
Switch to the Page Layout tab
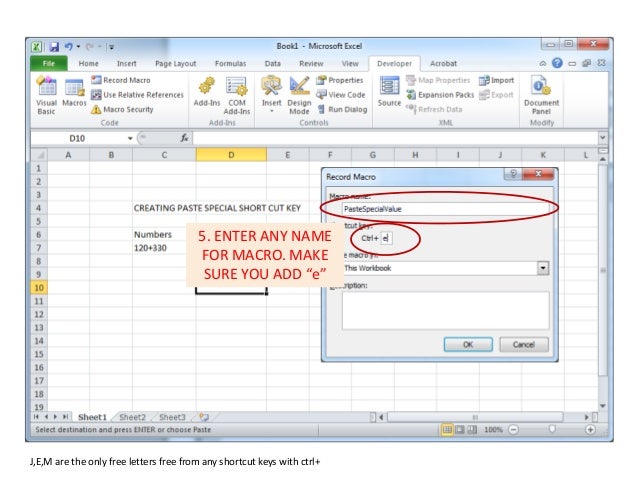click(x=175, y=63)
